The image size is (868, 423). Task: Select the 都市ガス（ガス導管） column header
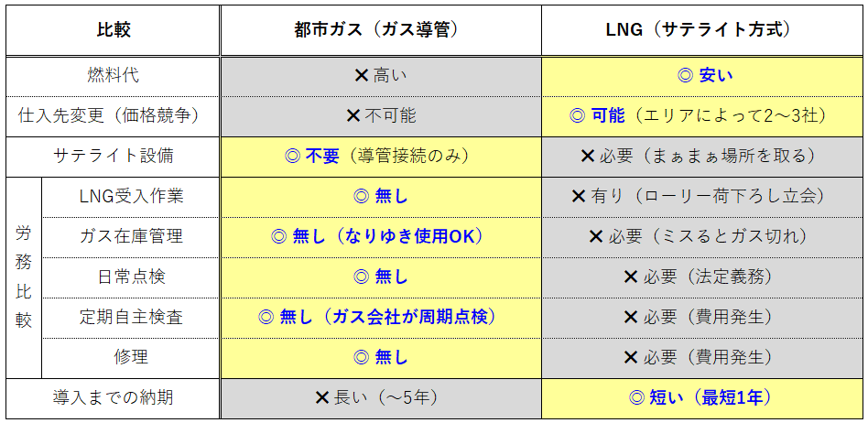[x=380, y=30]
